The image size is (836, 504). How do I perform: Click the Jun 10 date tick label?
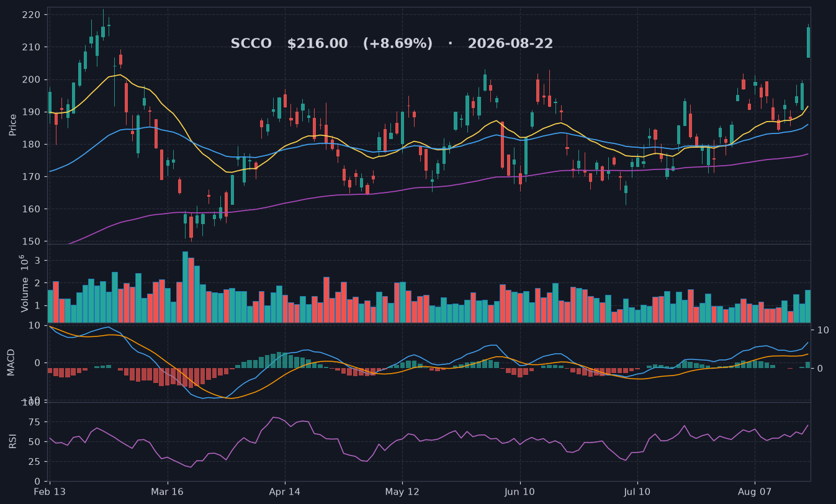[x=519, y=492]
